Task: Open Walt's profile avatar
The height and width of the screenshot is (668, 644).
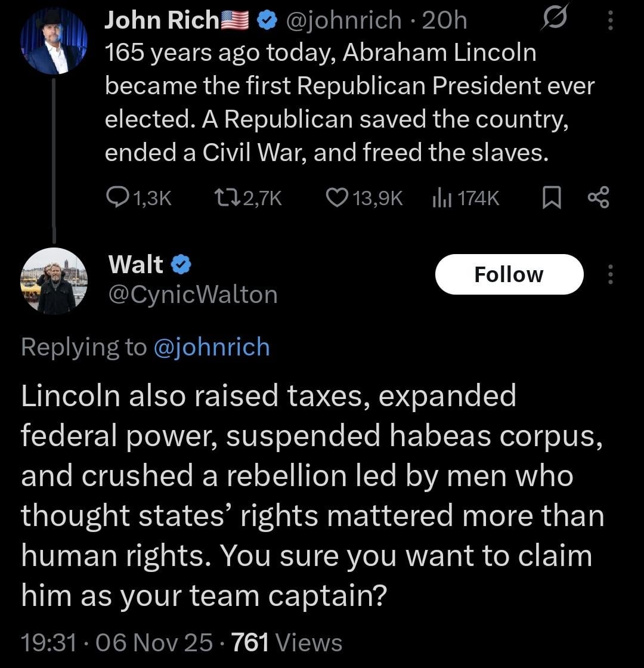Action: [x=54, y=280]
